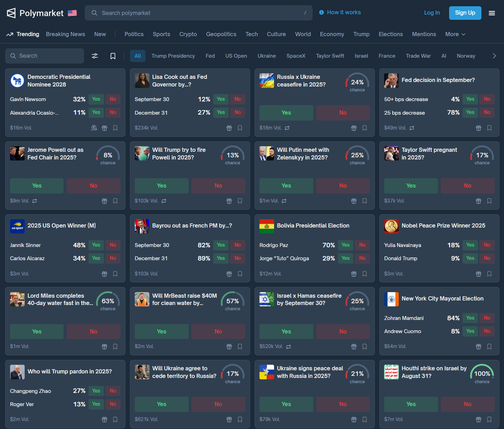The height and width of the screenshot is (429, 504).
Task: Buy Yes for Gavin Newsom
Action: pyautogui.click(x=96, y=99)
